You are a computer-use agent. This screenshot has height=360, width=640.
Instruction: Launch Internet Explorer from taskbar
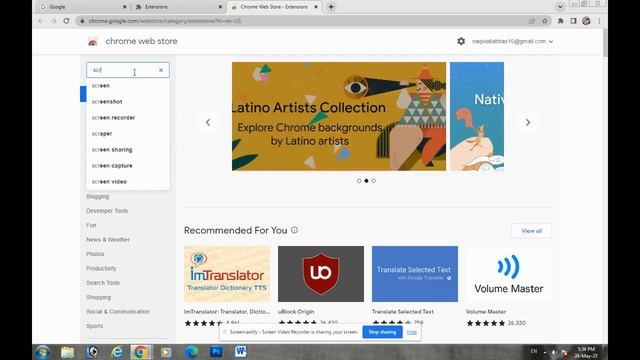[117, 352]
